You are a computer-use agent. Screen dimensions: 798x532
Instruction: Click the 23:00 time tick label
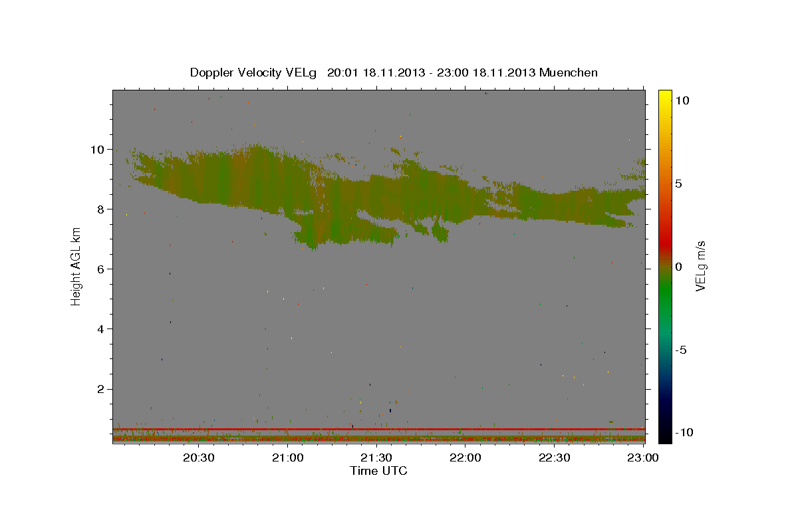point(642,458)
